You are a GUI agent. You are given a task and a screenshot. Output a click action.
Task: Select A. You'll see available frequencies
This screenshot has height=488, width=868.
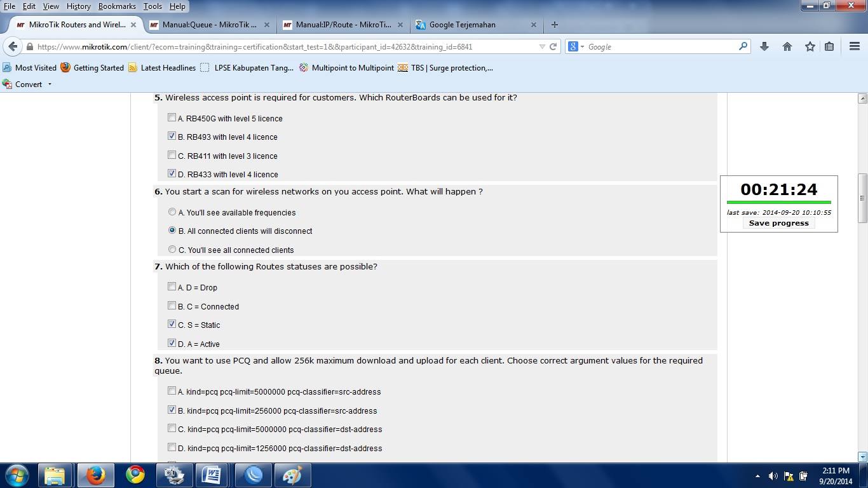[x=172, y=212]
